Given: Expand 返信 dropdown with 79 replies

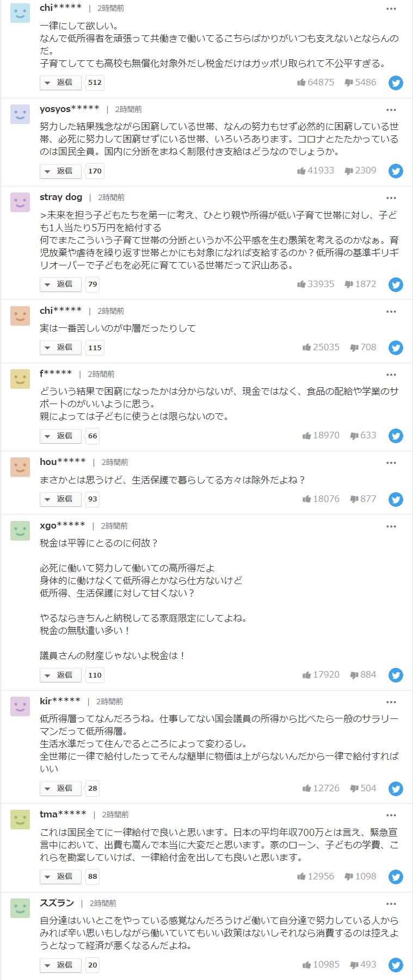Looking at the screenshot, I should click(60, 284).
